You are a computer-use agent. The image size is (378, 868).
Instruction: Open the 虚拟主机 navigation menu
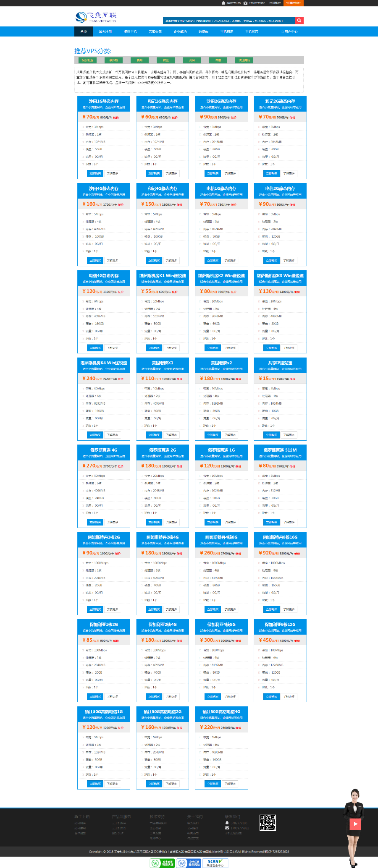click(x=130, y=31)
